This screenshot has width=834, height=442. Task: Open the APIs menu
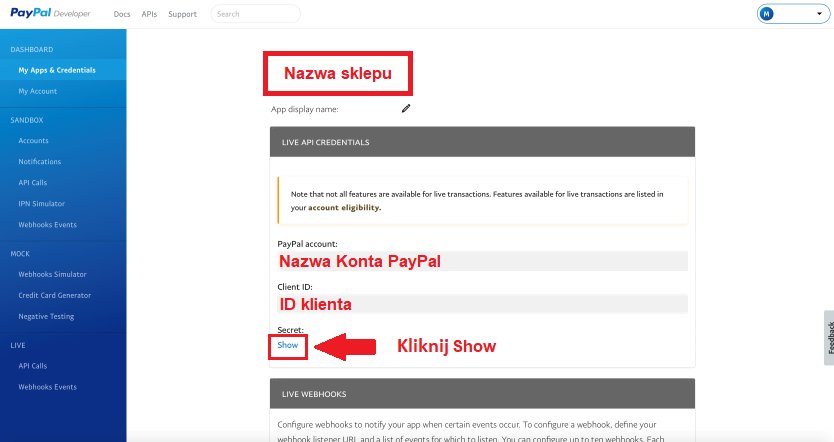(149, 14)
